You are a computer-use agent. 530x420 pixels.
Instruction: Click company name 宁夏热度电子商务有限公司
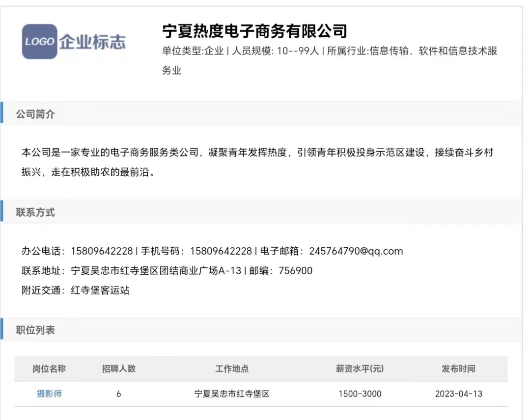pos(254,31)
